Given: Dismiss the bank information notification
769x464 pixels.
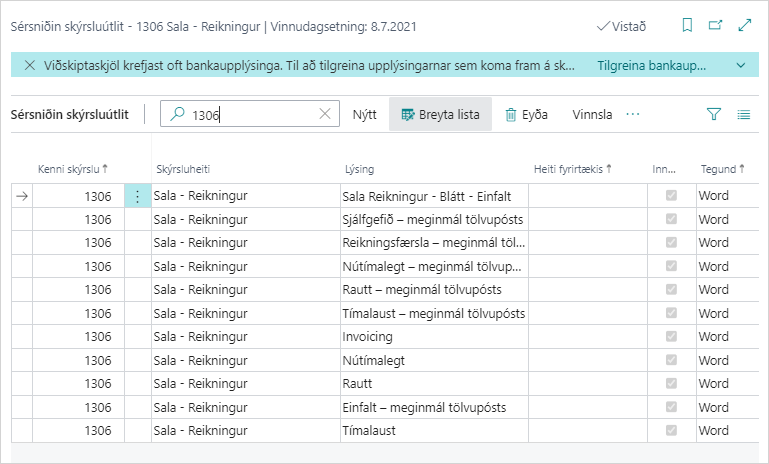Looking at the screenshot, I should (30, 65).
